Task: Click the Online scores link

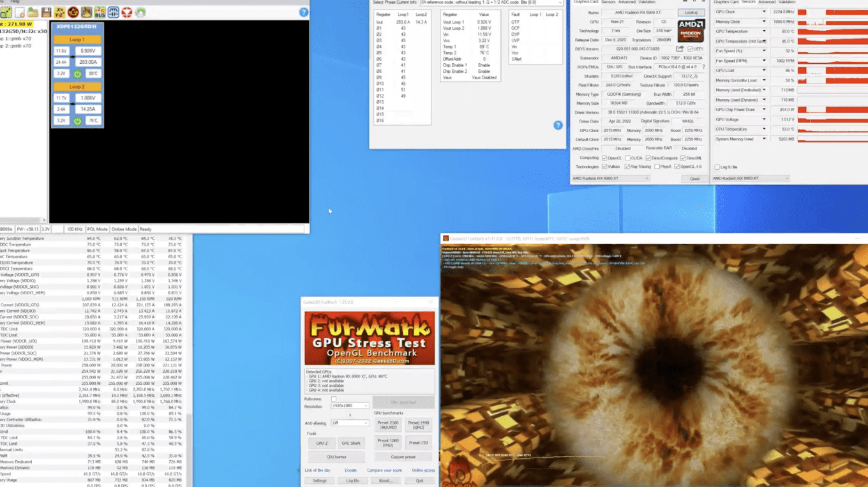Action: (x=423, y=470)
